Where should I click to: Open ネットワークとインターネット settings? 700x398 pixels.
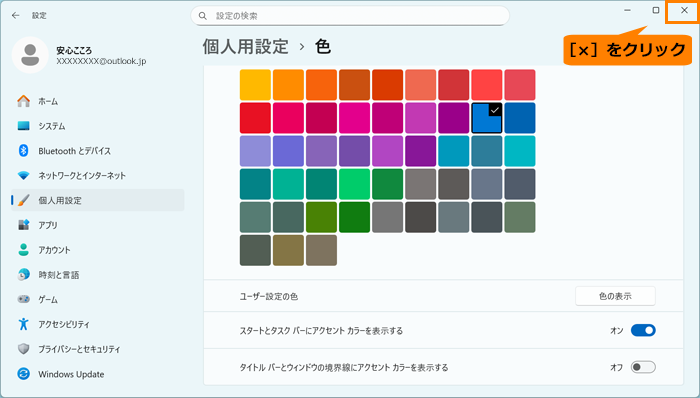[98, 176]
